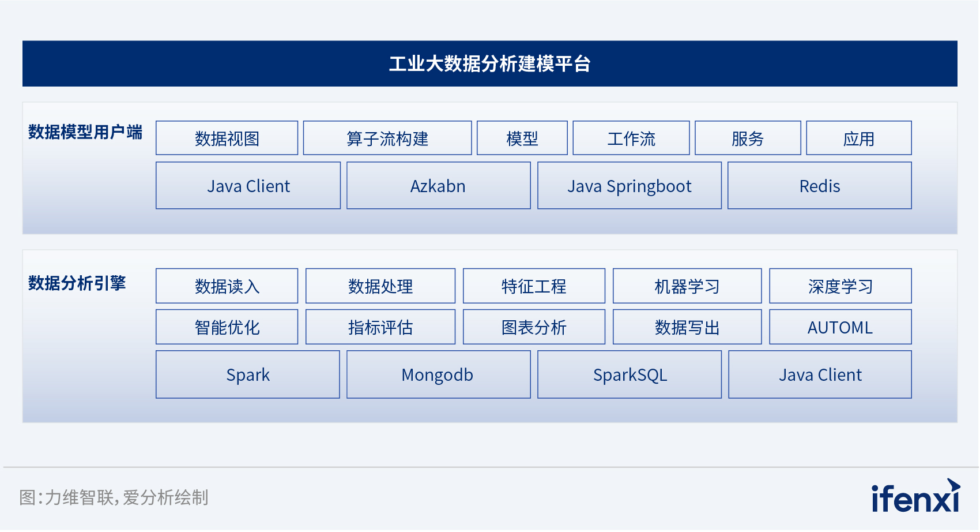Screen dimensions: 980x532
Task: Open the 图表分析 box
Action: 534,327
